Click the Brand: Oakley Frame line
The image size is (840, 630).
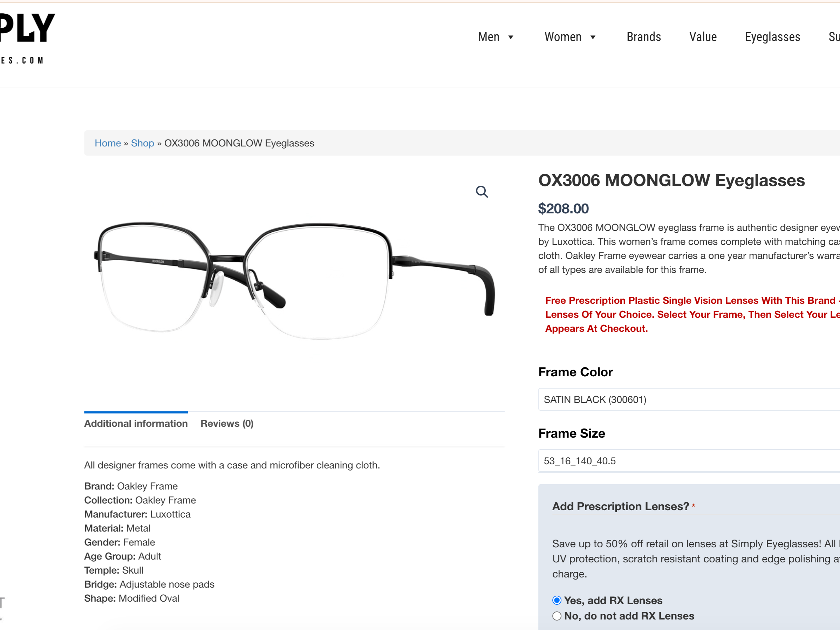pos(131,486)
